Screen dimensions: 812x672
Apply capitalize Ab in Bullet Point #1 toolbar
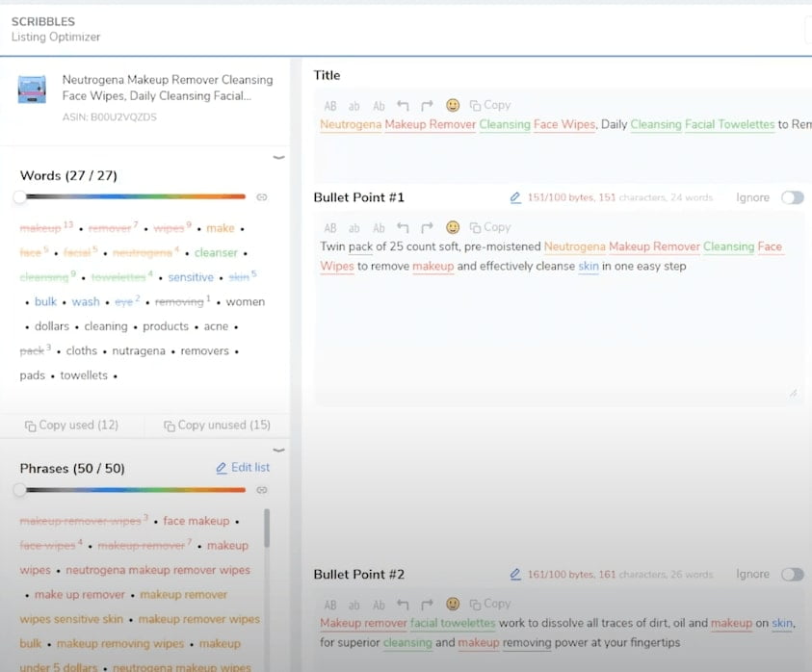click(380, 228)
